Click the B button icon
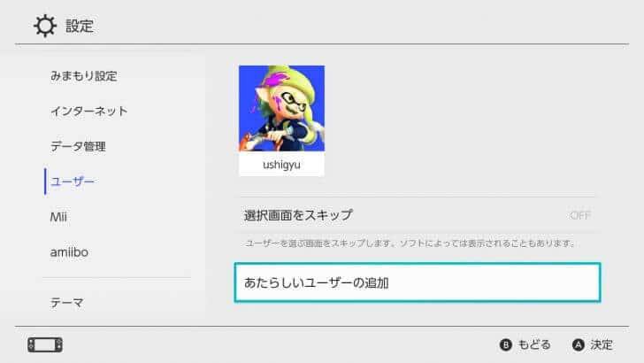644x363 pixels. click(x=506, y=345)
